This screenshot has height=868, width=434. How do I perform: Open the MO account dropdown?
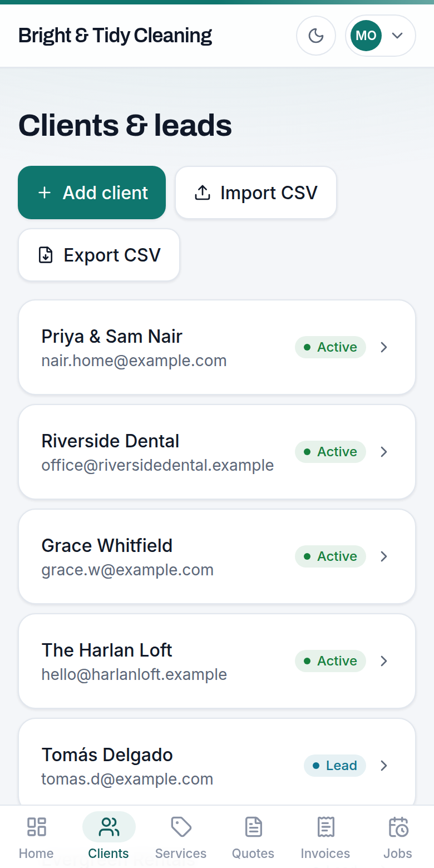pos(381,36)
